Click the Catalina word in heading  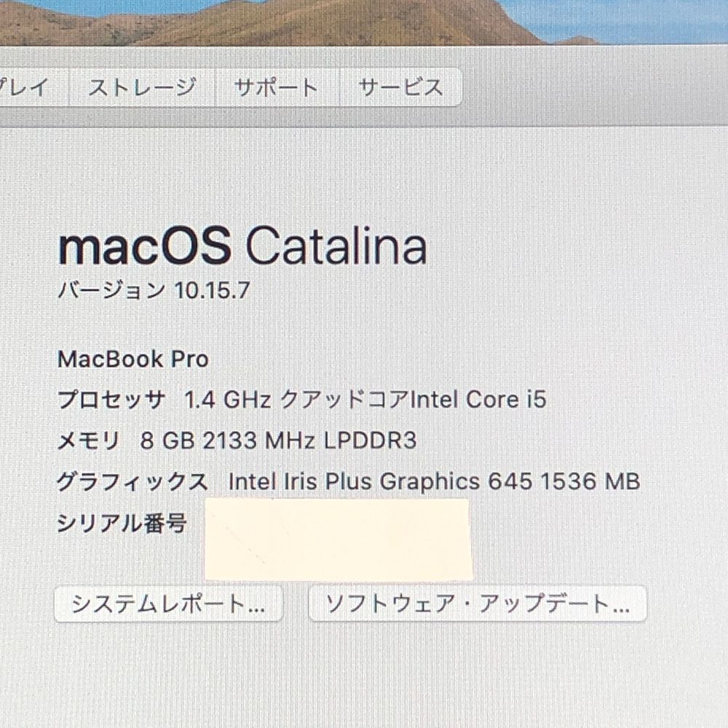pyautogui.click(x=336, y=245)
